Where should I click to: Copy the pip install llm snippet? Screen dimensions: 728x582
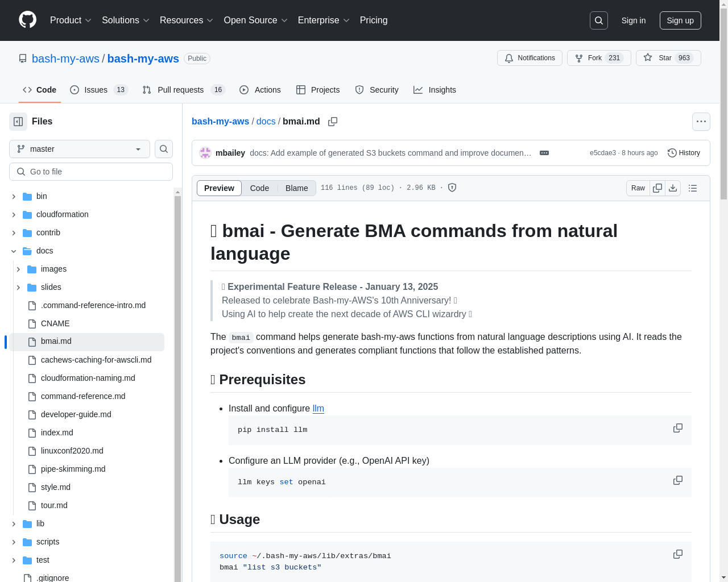(x=678, y=428)
